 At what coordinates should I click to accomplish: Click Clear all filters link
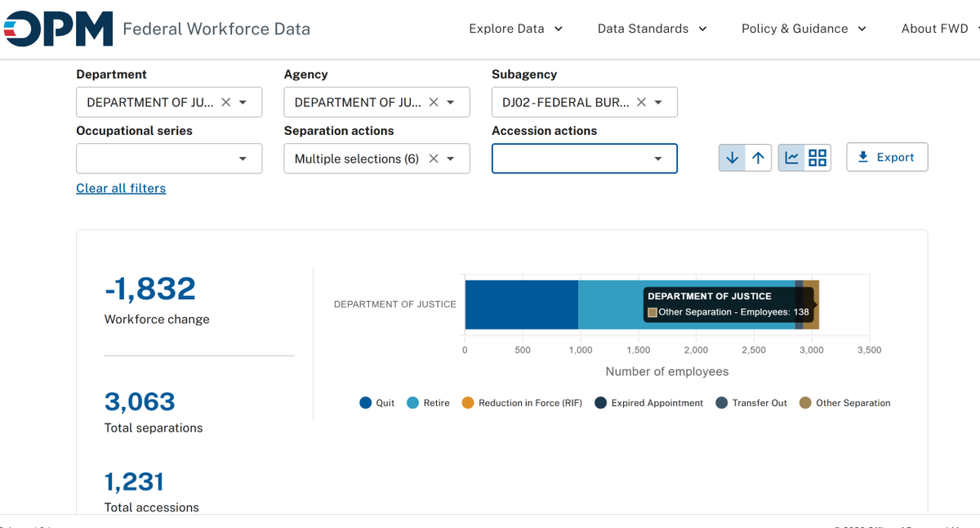click(121, 188)
